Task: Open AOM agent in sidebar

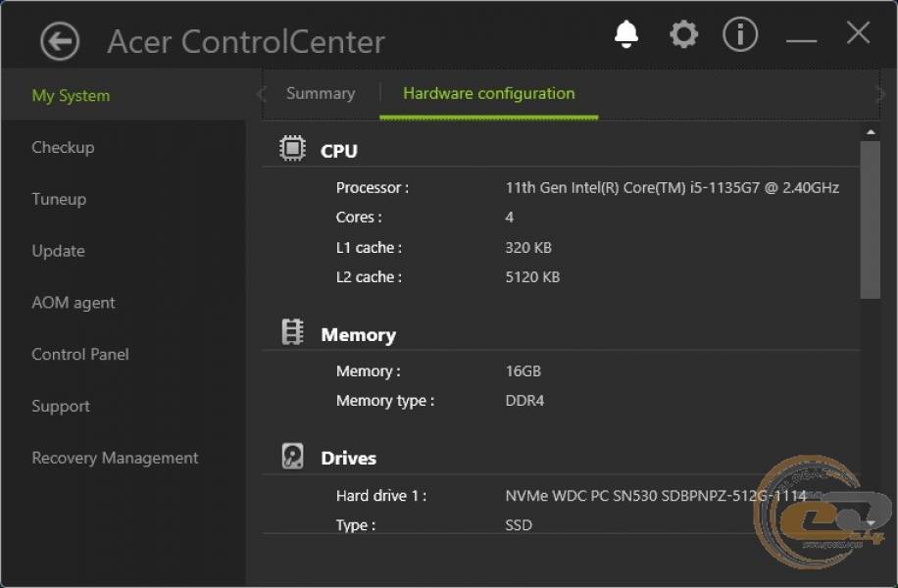Action: 74,302
